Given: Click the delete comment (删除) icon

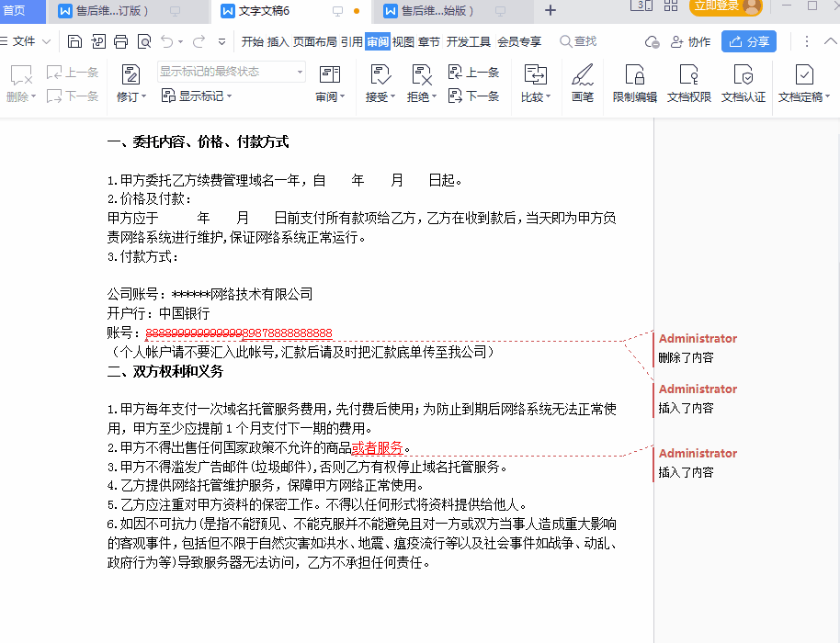Looking at the screenshot, I should 21,75.
